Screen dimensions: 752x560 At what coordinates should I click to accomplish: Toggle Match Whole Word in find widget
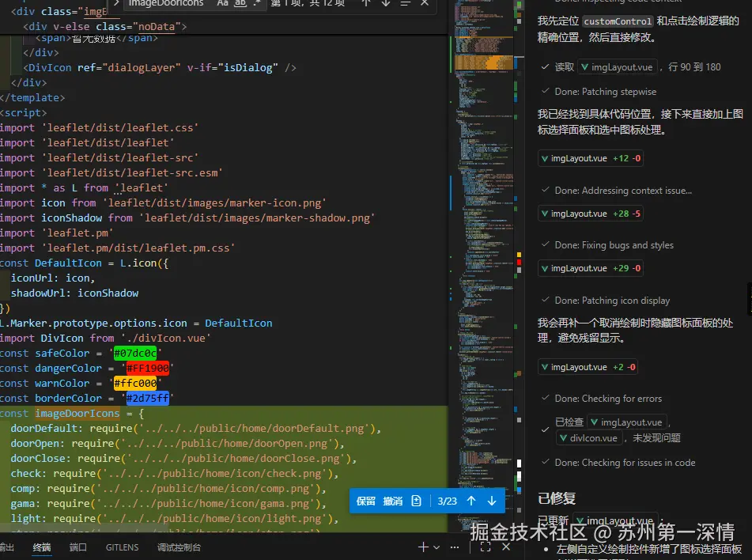pyautogui.click(x=240, y=3)
